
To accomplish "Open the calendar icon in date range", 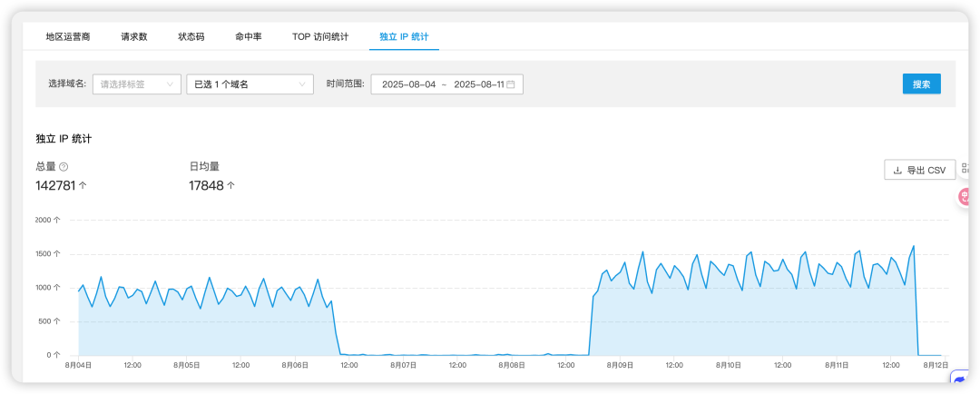I will point(511,84).
